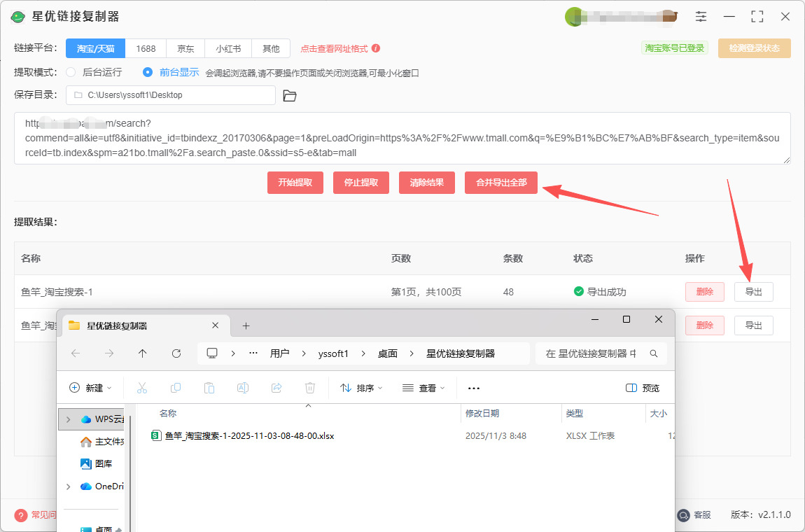Click the Cut scissors icon in Explorer toolbar
Screen dimensions: 805x532
(x=142, y=388)
